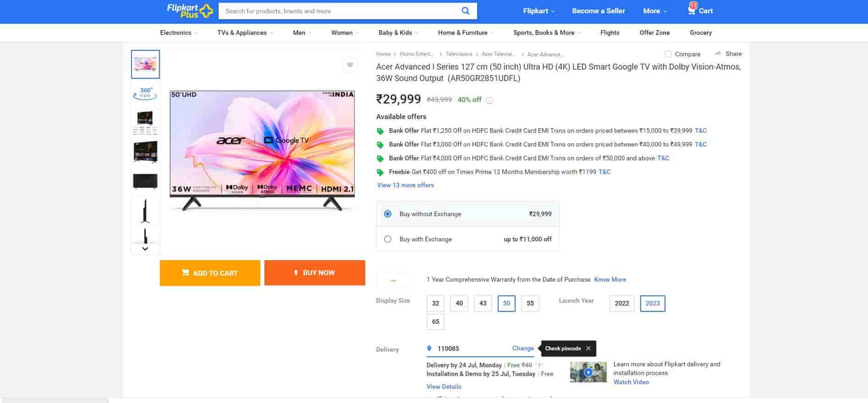Click the Flipkart Plus logo

190,11
